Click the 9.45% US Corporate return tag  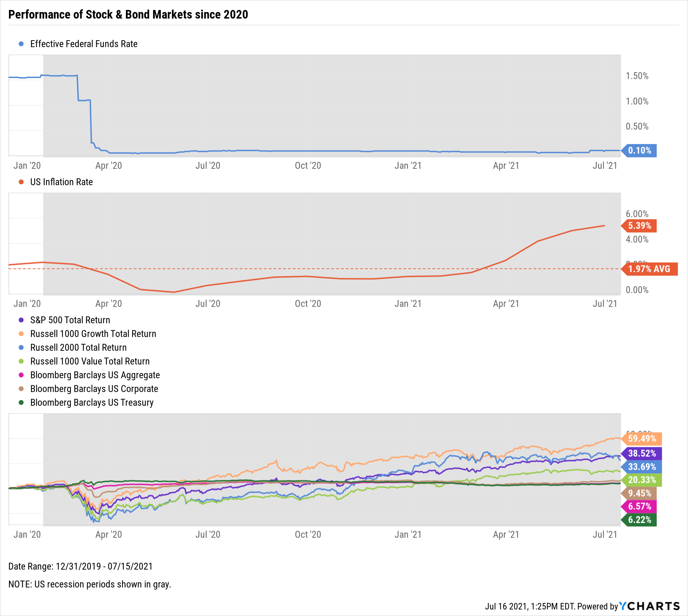coord(639,494)
